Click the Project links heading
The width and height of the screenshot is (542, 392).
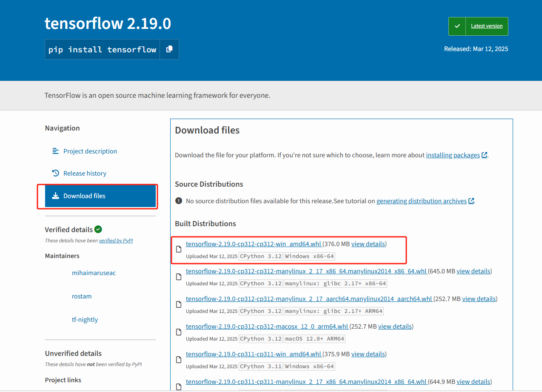point(63,380)
